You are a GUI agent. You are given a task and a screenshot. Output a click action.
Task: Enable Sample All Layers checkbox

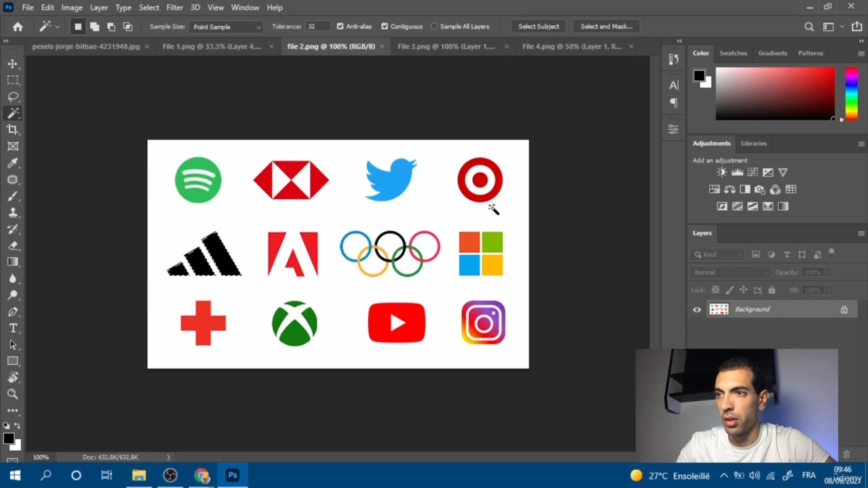pyautogui.click(x=434, y=26)
